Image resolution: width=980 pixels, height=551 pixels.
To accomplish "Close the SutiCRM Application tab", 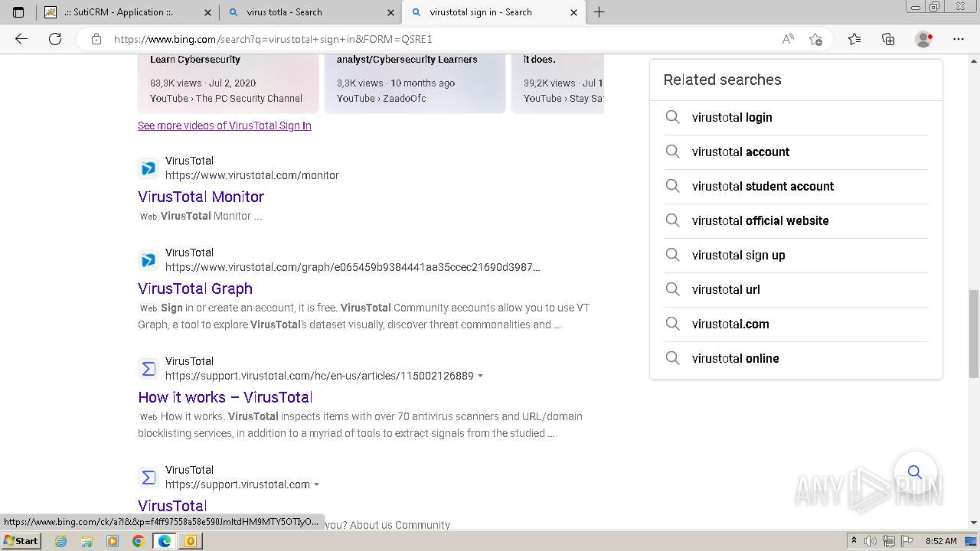I will pos(208,12).
